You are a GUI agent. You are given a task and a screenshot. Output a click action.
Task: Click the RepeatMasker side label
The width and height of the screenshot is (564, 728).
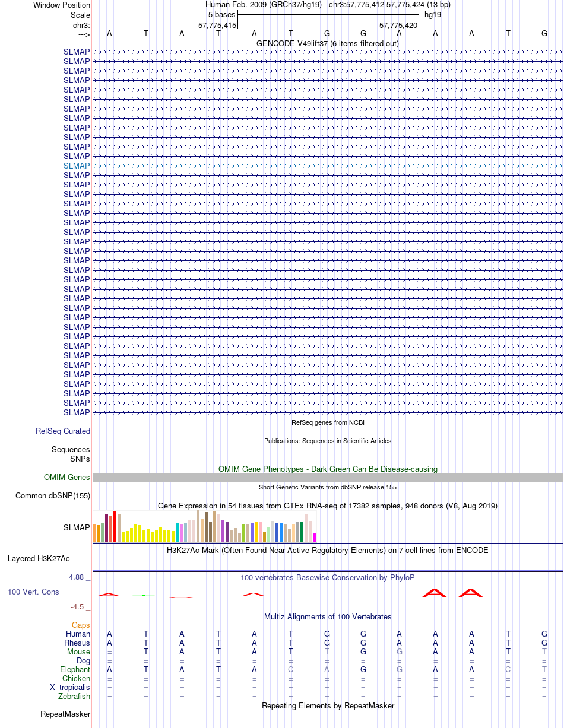click(65, 714)
